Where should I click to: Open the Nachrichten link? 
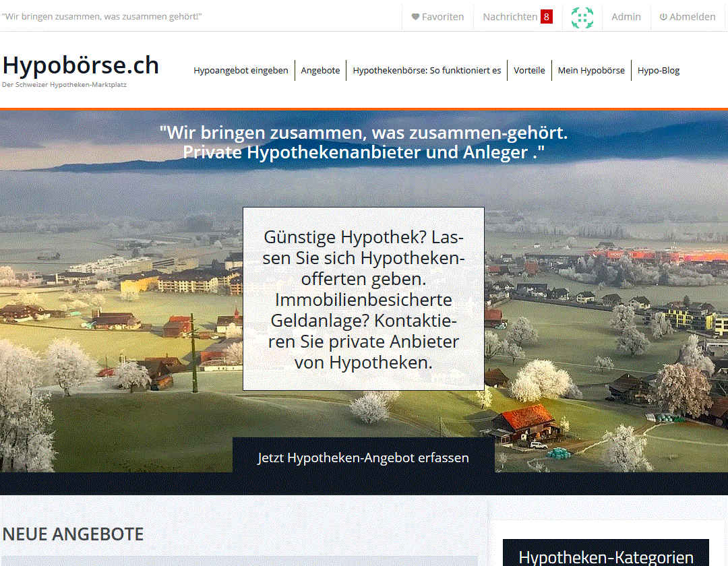click(510, 17)
